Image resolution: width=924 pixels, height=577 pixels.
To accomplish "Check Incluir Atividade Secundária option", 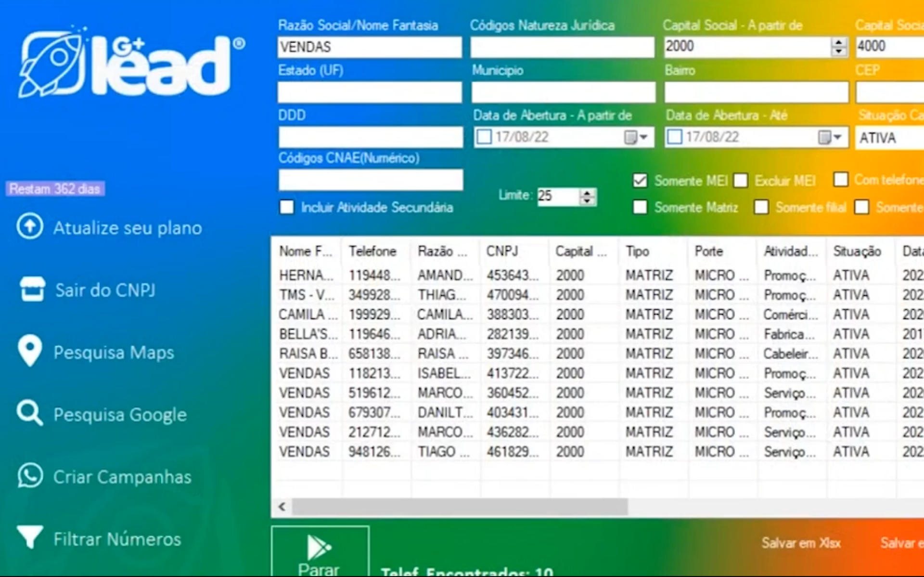I will tap(287, 208).
